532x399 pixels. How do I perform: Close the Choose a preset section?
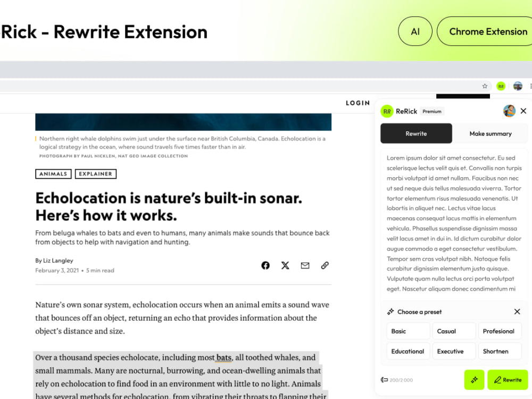coord(517,311)
